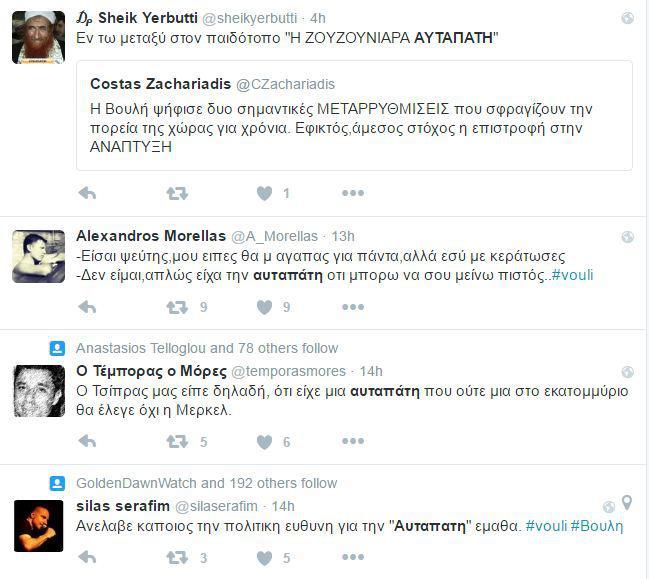Open the #Βουλη hashtag link

pyautogui.click(x=597, y=526)
